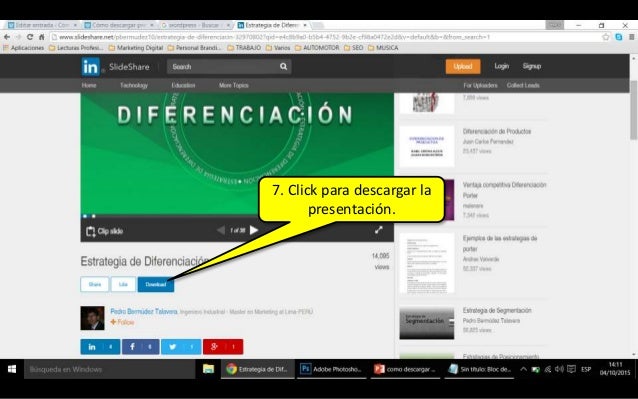This screenshot has width=638, height=399.
Task: Open Personal Branding bookmarks folder
Action: [194, 48]
